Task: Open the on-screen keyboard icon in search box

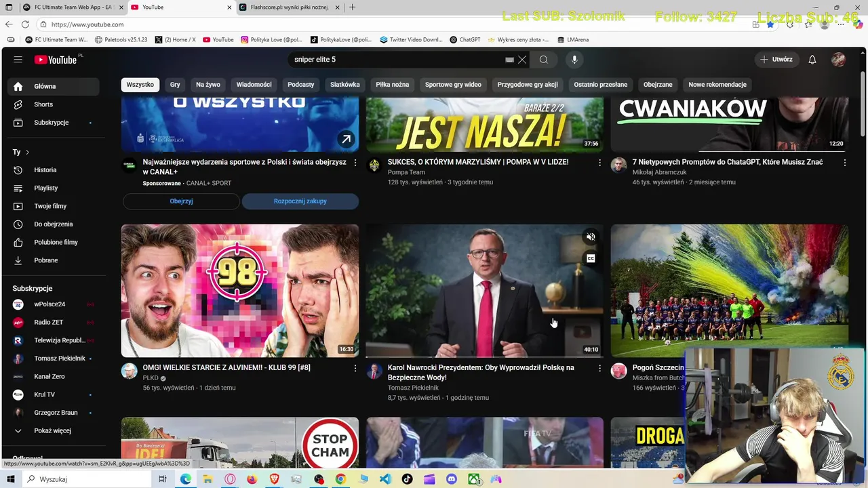Action: 509,60
